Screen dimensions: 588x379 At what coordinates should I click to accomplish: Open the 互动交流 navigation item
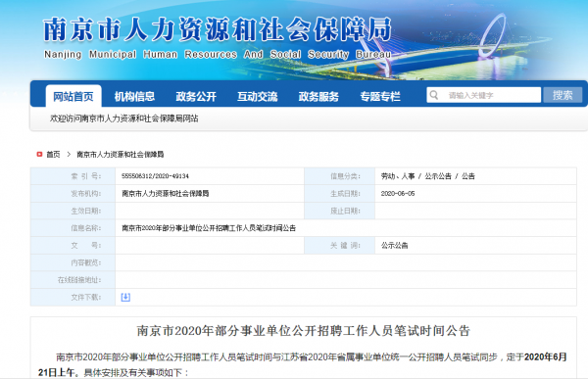(x=257, y=97)
